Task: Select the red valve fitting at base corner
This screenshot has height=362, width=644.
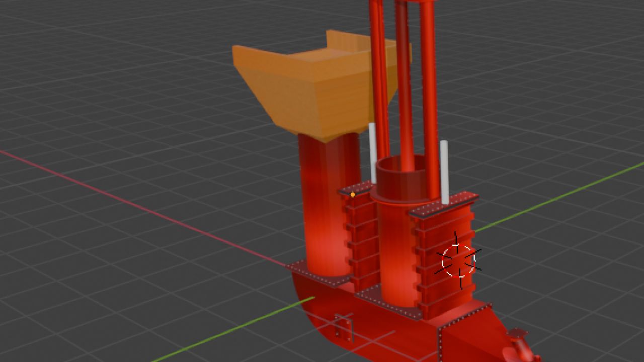Action: (522, 346)
